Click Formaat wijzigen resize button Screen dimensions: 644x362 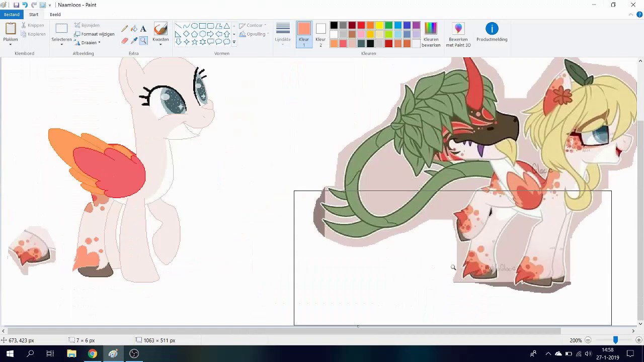click(94, 34)
